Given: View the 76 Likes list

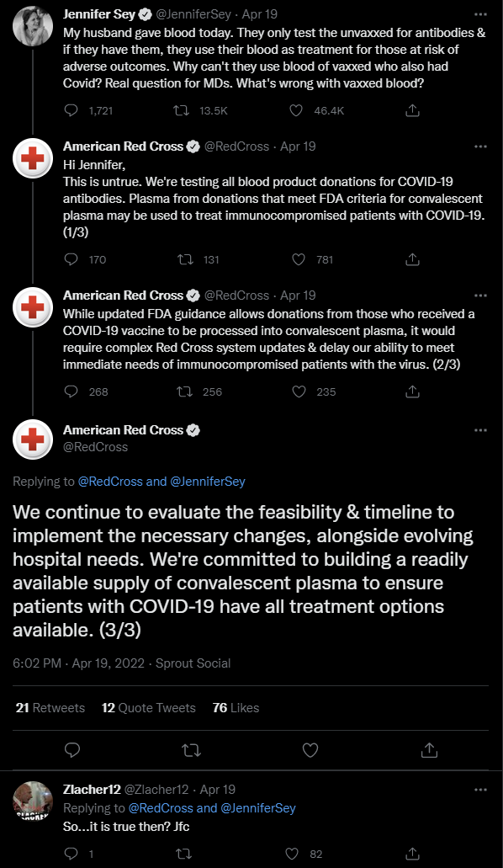Looking at the screenshot, I should (236, 707).
